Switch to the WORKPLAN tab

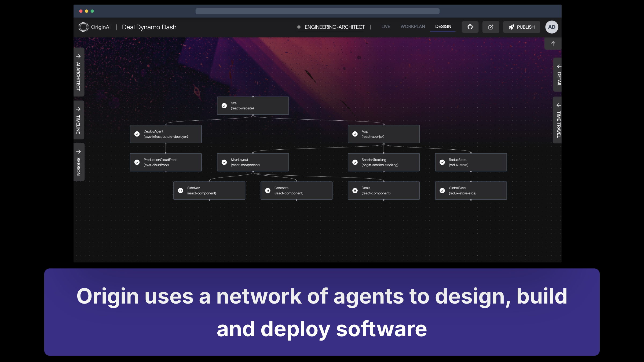(x=412, y=27)
